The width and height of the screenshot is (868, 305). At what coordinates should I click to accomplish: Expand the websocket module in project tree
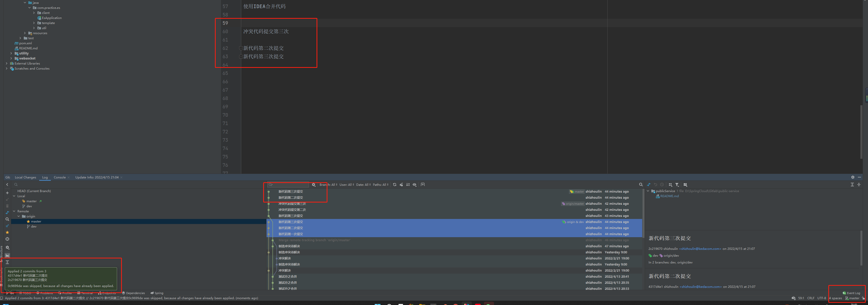coord(11,58)
